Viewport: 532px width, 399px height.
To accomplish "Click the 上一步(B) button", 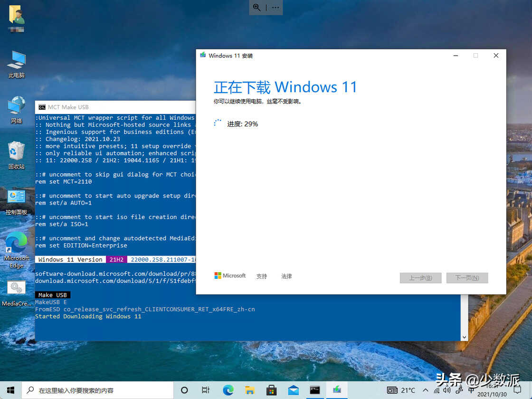I will [x=421, y=278].
